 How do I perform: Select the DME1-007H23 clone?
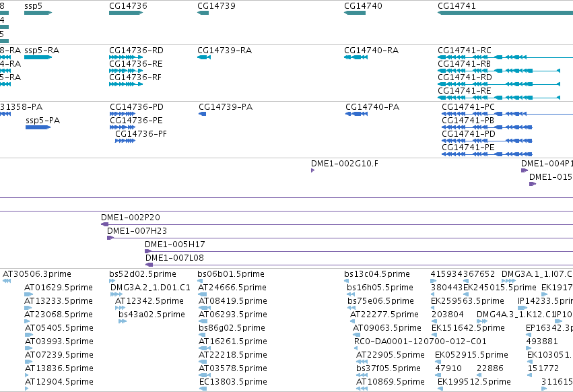coord(137,231)
